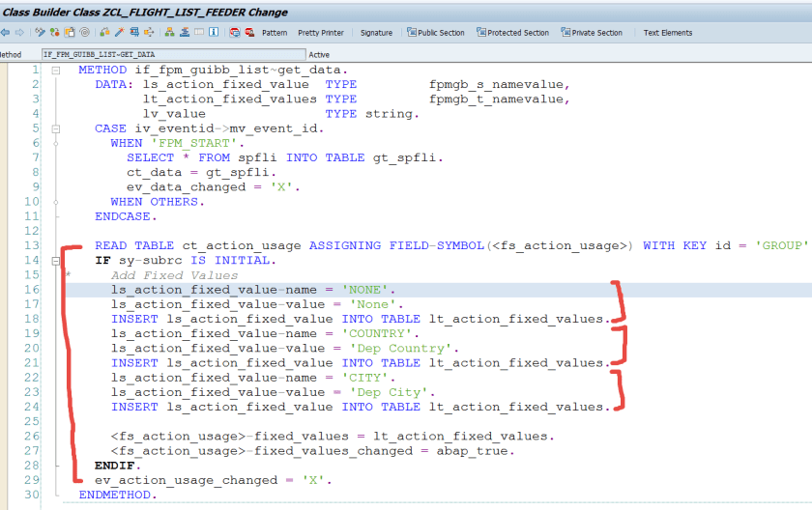Toggle Display/Change mode icon

point(40,32)
